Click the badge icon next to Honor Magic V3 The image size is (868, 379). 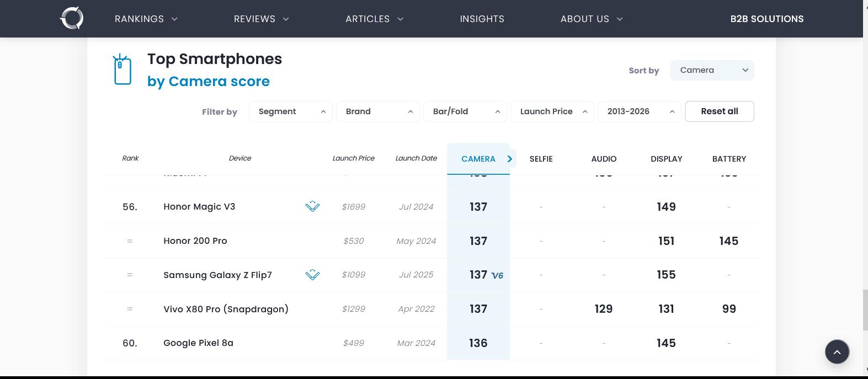pos(312,207)
